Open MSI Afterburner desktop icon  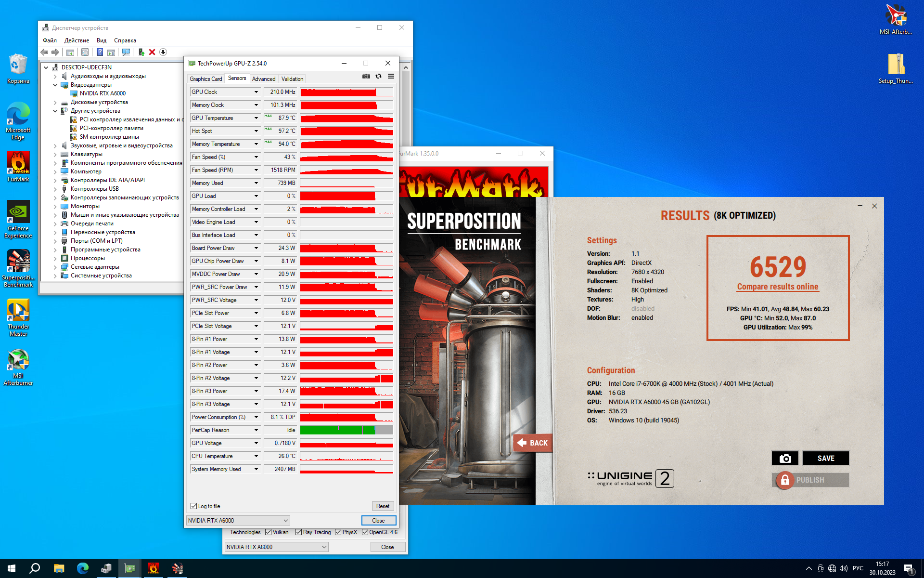coord(18,367)
